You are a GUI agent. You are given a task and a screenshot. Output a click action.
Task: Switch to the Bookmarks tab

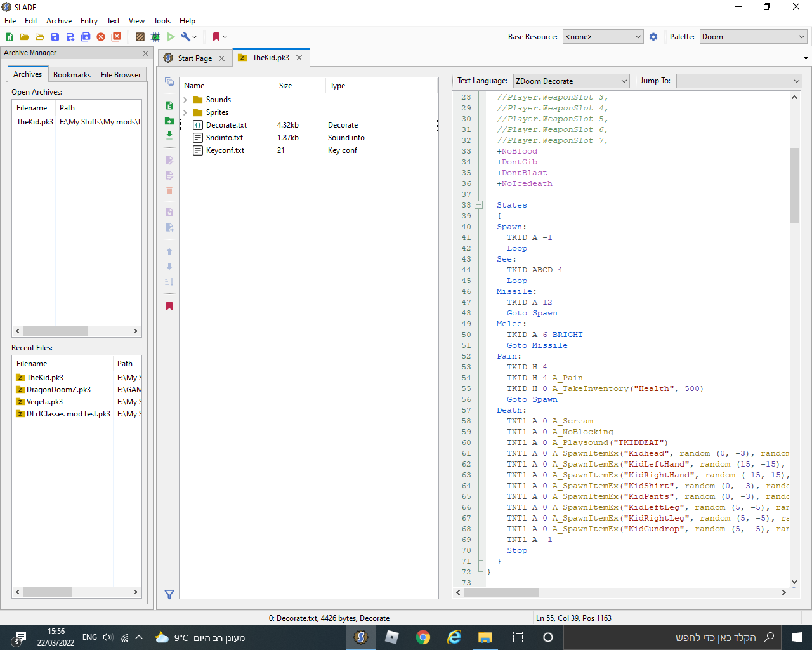tap(72, 75)
